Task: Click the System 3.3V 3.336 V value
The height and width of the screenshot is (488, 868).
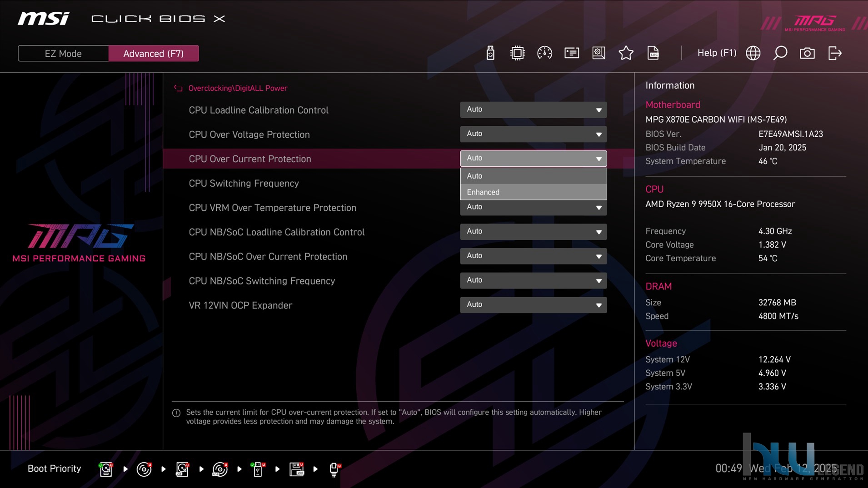Action: [x=772, y=387]
